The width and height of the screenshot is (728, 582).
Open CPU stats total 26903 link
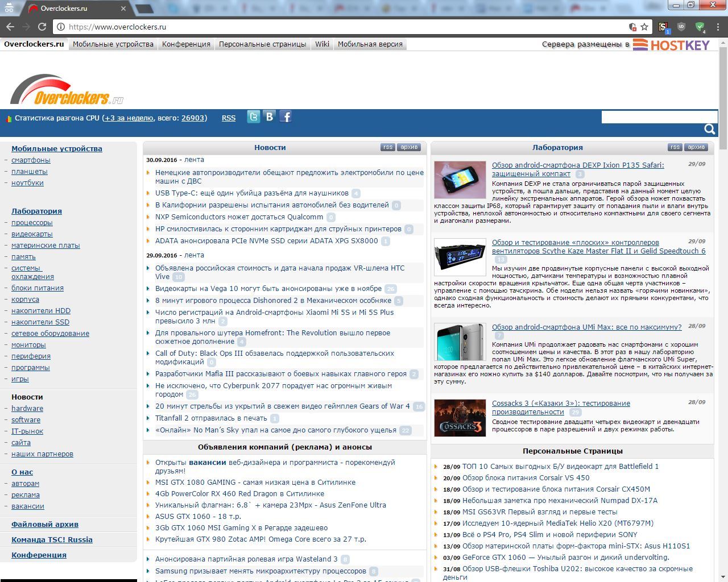coord(193,118)
